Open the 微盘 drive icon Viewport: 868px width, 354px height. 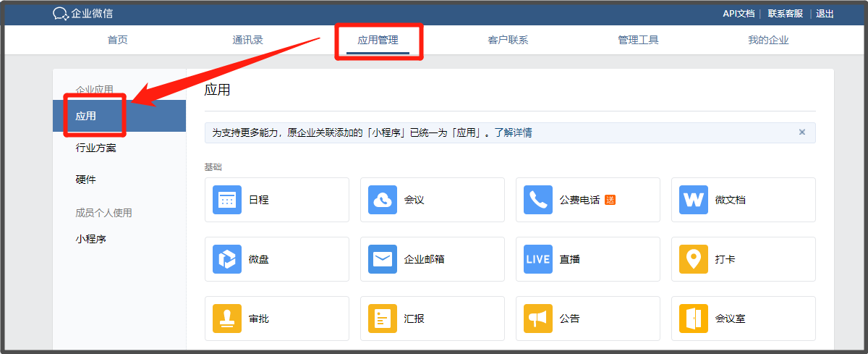227,259
